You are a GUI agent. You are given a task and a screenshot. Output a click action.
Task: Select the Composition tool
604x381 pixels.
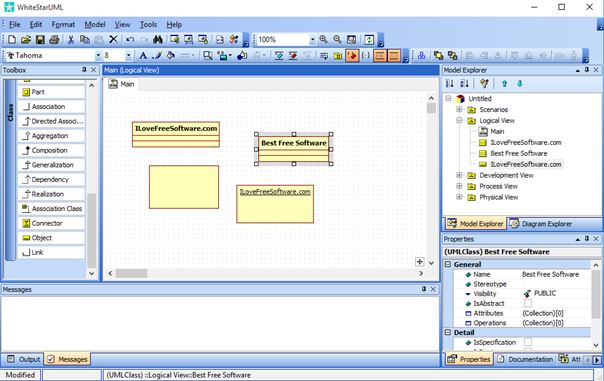pos(51,151)
